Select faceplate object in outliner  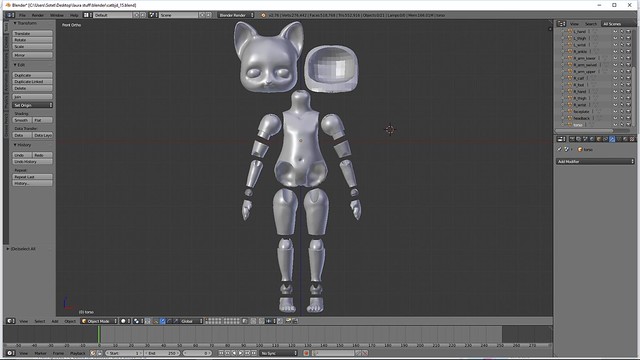click(x=581, y=111)
